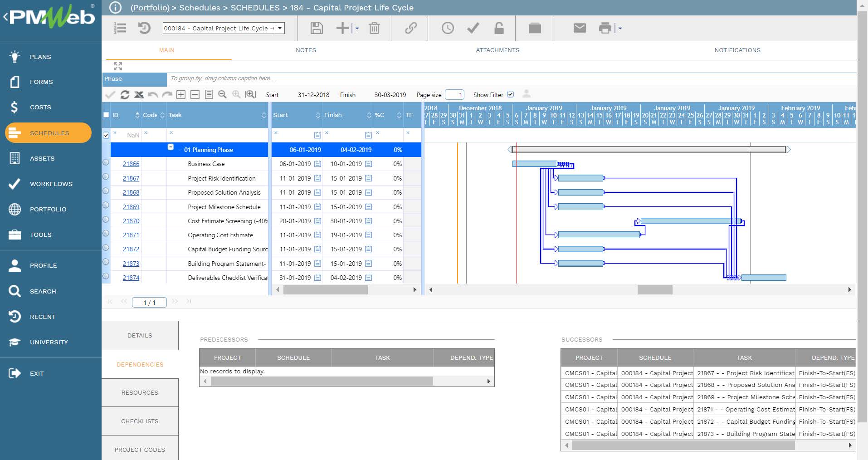Open task link 21870

click(131, 221)
